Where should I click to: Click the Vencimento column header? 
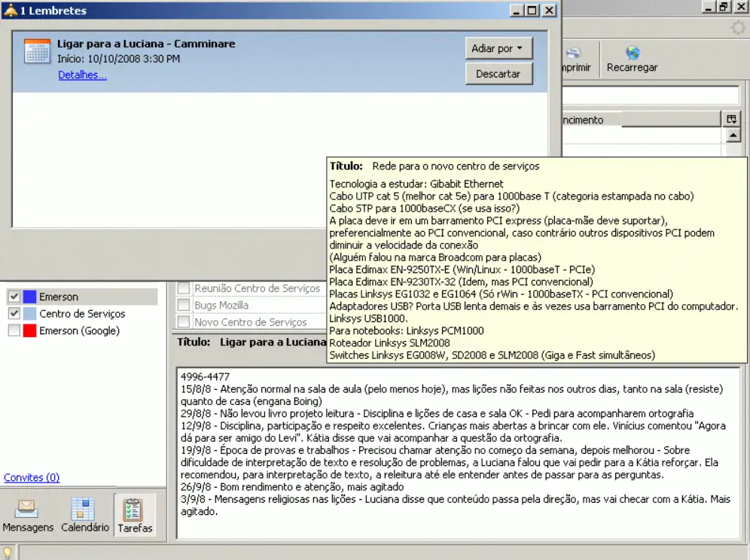(641, 120)
